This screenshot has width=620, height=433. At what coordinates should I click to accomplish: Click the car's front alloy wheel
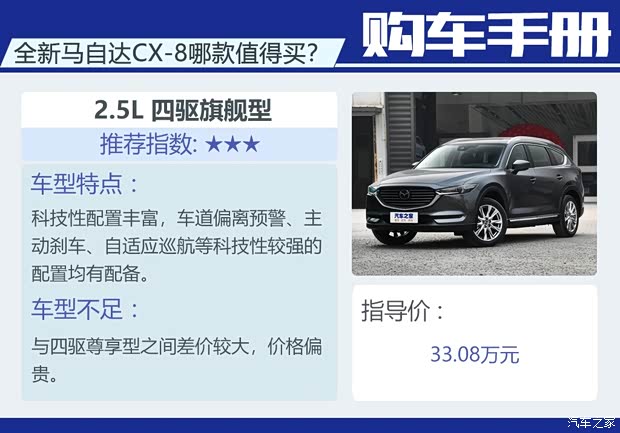point(487,223)
